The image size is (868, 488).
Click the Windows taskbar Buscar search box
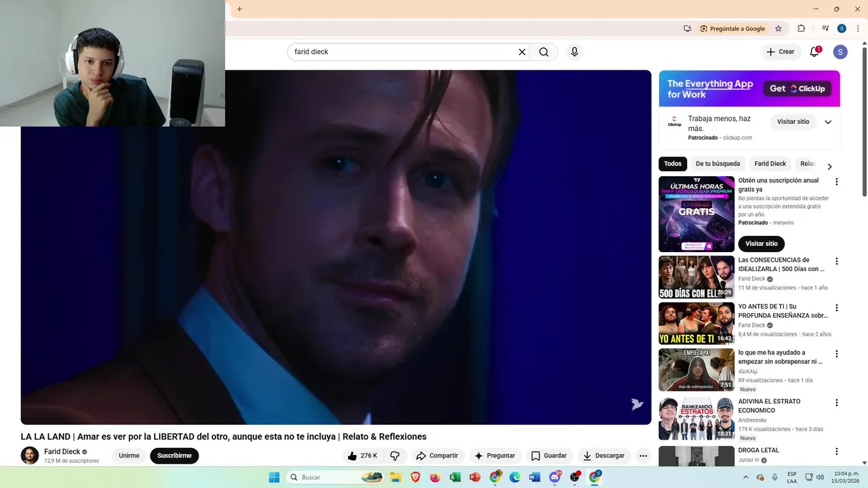point(335,477)
